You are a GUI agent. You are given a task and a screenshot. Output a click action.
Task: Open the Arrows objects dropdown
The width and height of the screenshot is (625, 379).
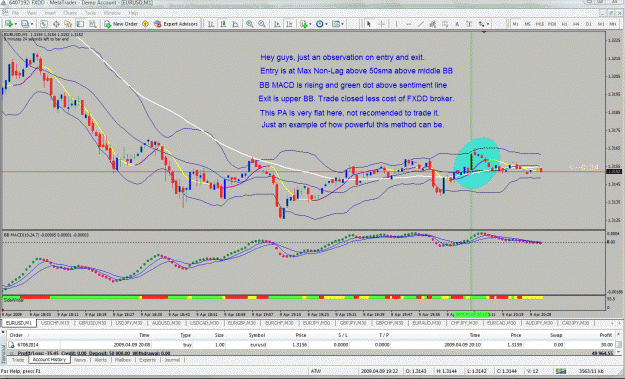[x=483, y=24]
